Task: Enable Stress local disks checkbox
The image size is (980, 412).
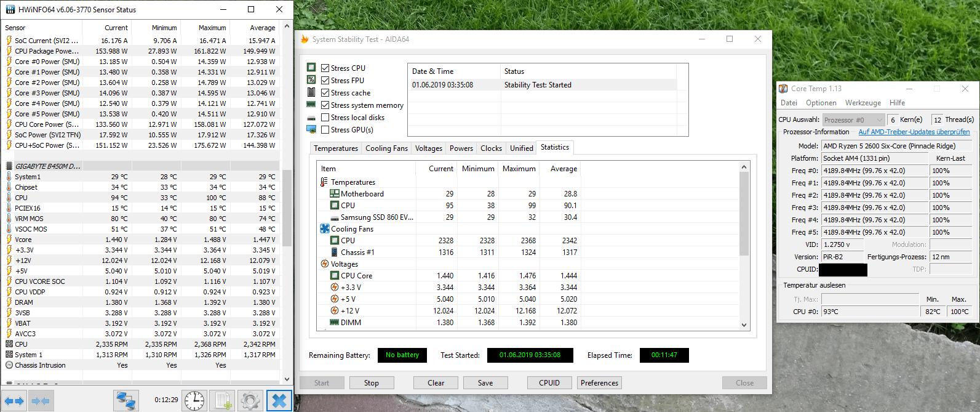Action: click(325, 117)
